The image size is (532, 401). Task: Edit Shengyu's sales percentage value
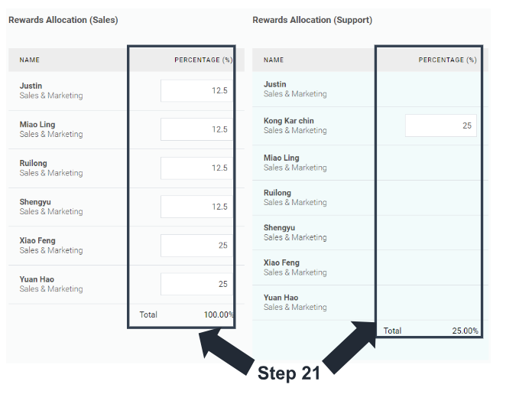196,207
